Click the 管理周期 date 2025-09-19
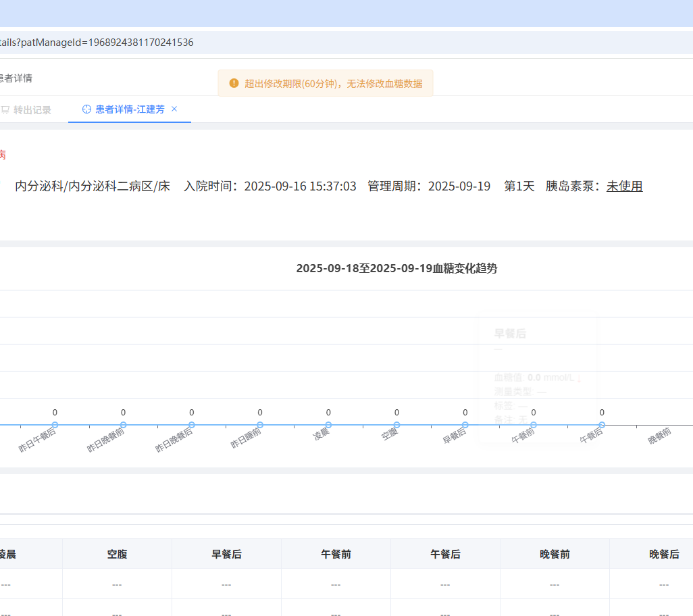Screen dimensions: 693x616 (x=459, y=186)
